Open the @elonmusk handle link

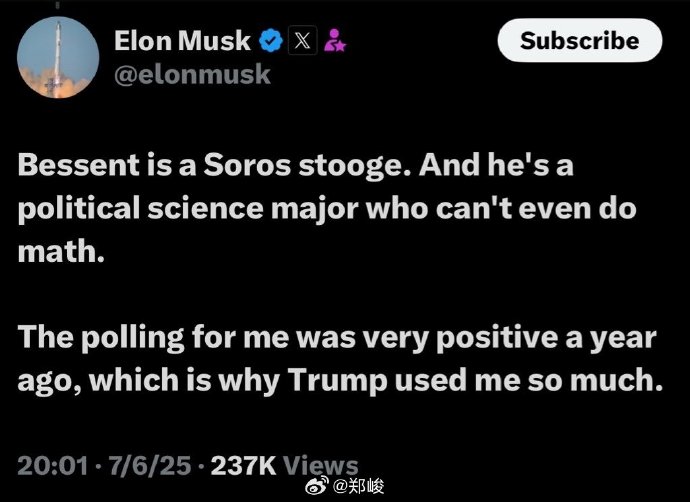tap(192, 74)
